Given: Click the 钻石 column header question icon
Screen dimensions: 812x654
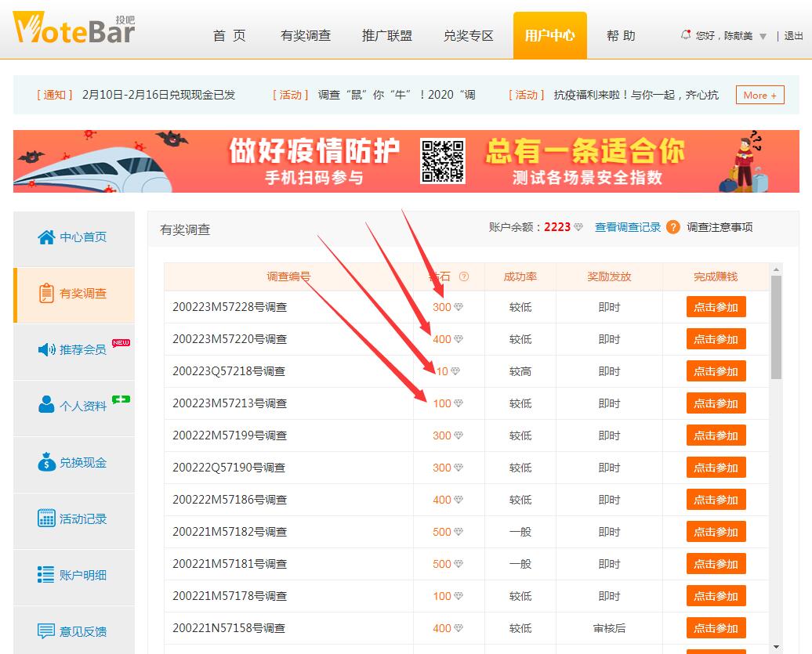Looking at the screenshot, I should [x=464, y=276].
